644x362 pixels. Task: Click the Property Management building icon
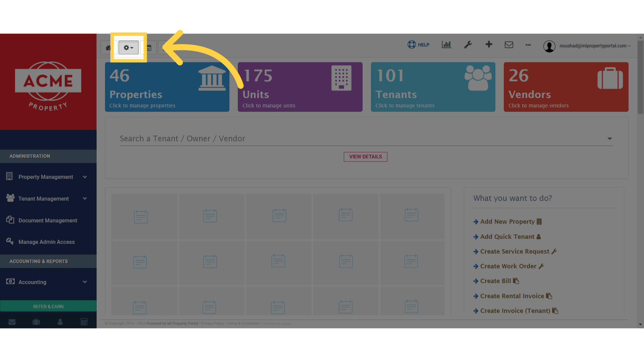9,176
